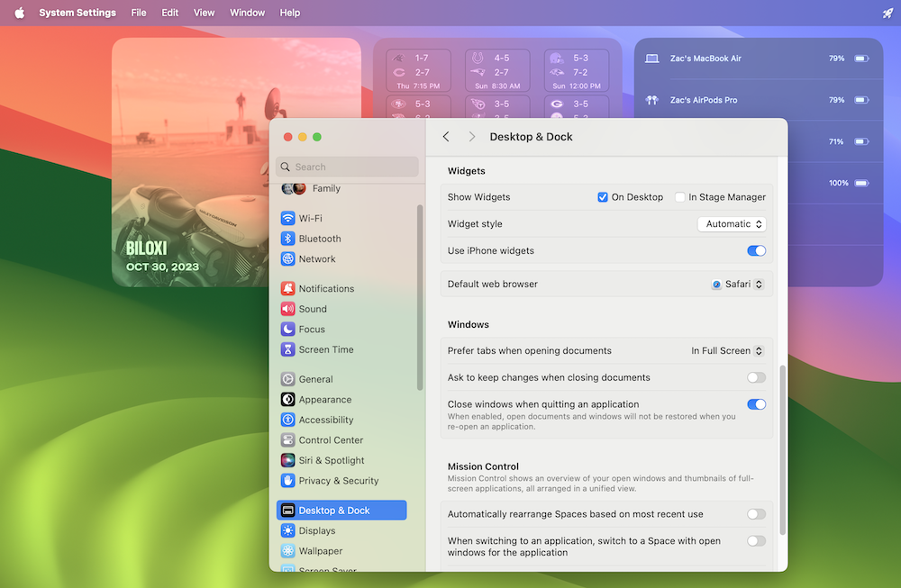Open Prefer tabs In Full Screen dropdown
This screenshot has width=901, height=588.
727,351
